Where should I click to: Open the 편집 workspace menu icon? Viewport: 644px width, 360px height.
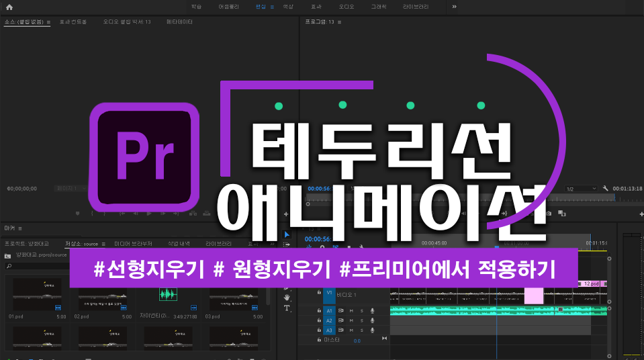[272, 7]
